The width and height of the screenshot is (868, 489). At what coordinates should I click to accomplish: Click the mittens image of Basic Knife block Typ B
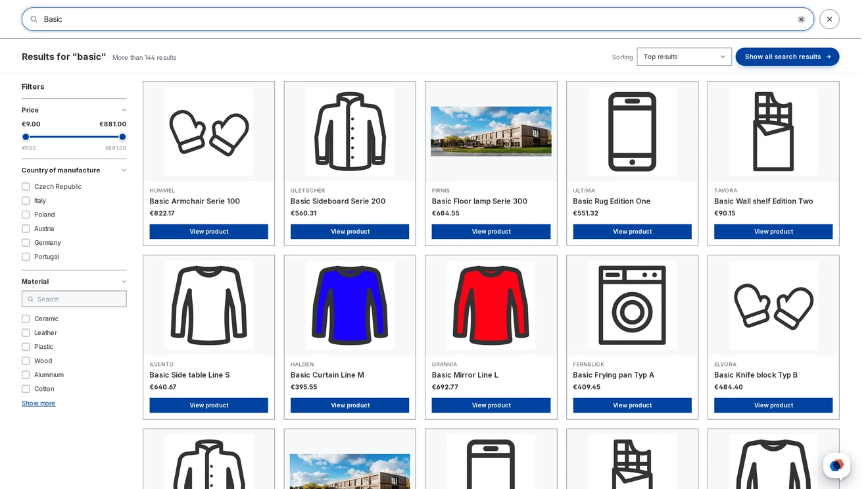(773, 305)
